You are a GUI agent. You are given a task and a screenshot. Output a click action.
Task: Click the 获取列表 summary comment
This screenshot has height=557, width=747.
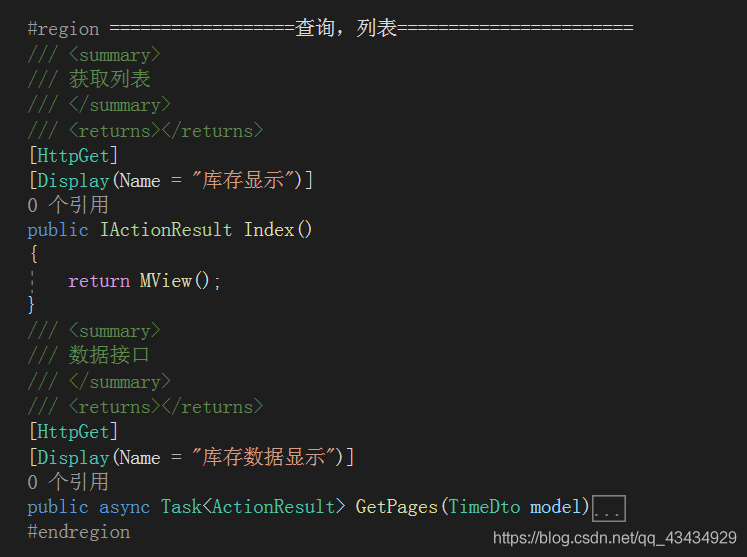(x=110, y=79)
